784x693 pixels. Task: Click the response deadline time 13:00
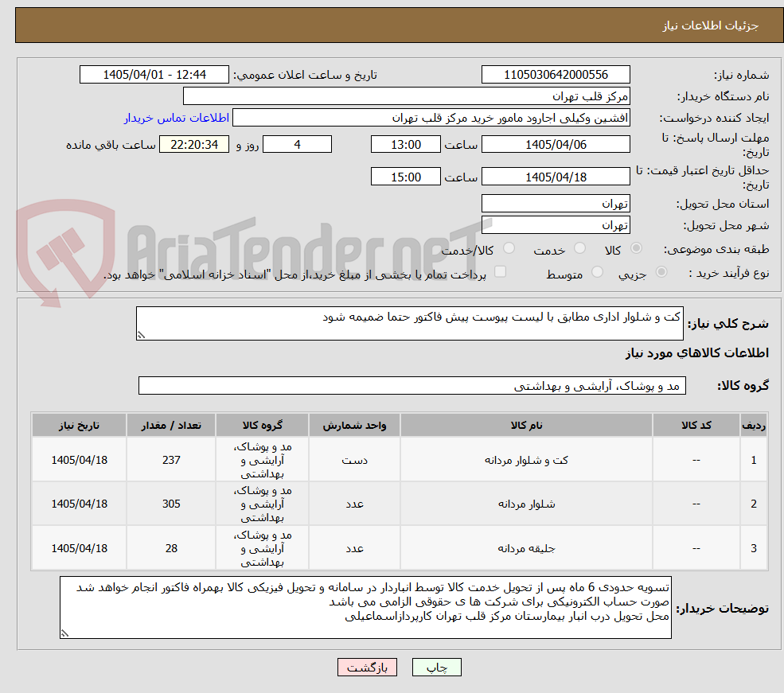[x=405, y=144]
